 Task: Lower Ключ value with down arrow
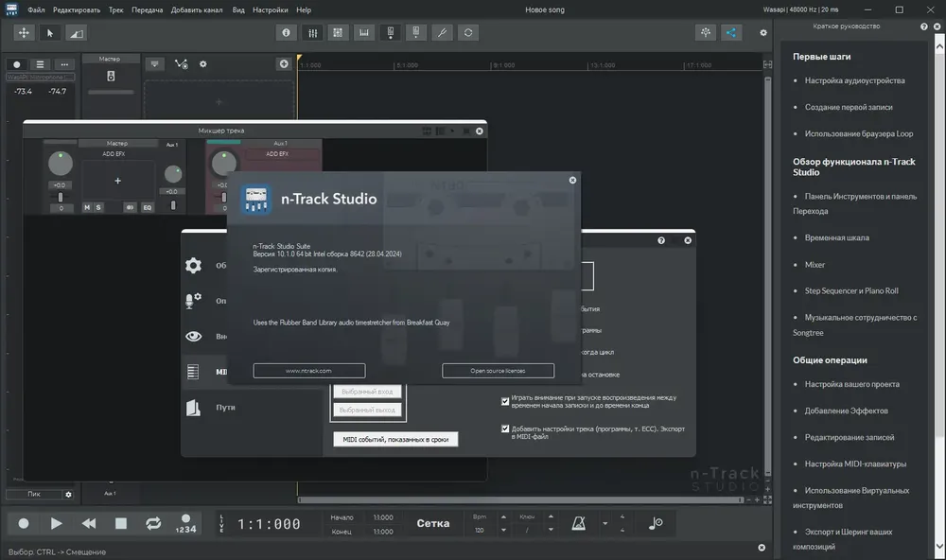point(551,531)
